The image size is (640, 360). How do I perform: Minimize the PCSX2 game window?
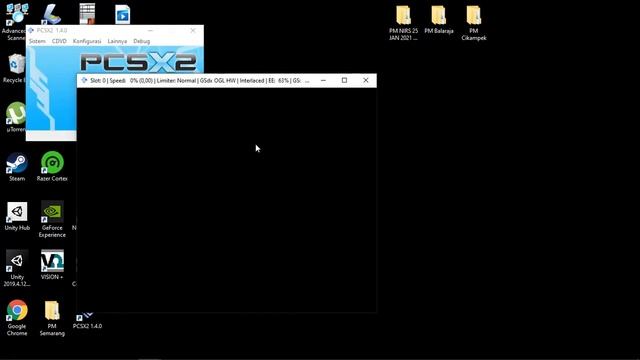pos(323,80)
